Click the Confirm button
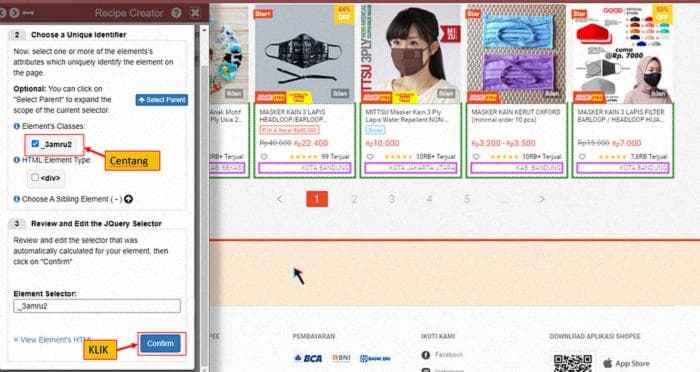This screenshot has height=372, width=700. [160, 343]
